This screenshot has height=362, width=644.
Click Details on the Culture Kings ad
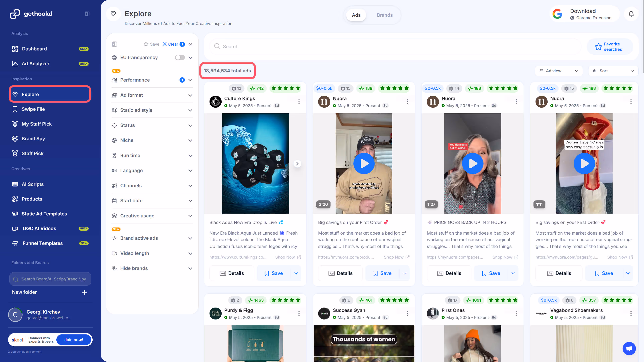pos(232,273)
